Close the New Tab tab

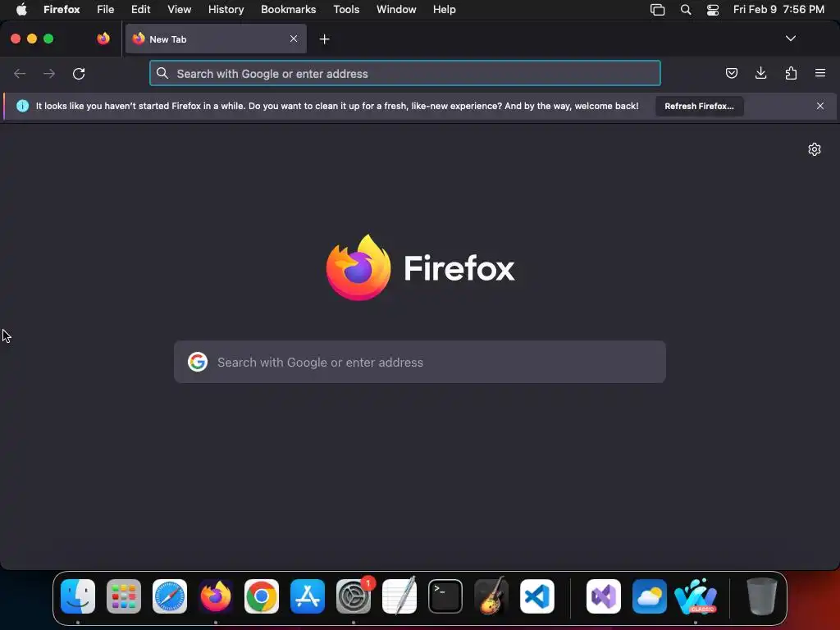coord(294,39)
